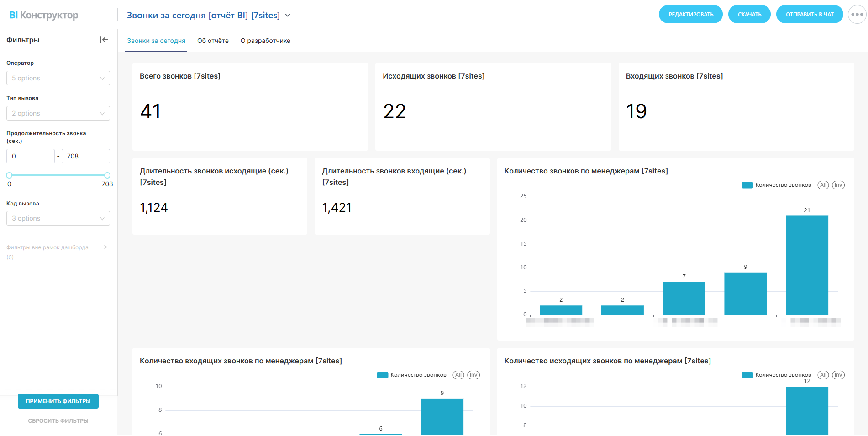Open the Тип вызова filter dropdown
Image resolution: width=868 pixels, height=436 pixels.
58,113
